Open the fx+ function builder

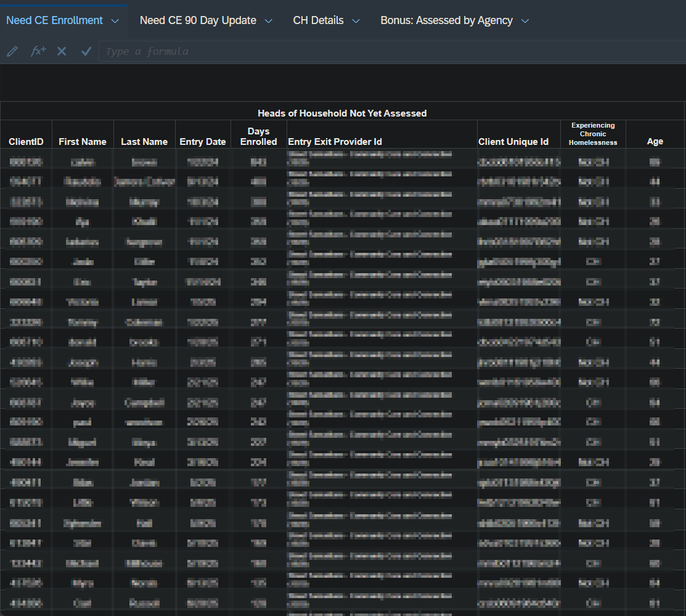click(x=38, y=52)
